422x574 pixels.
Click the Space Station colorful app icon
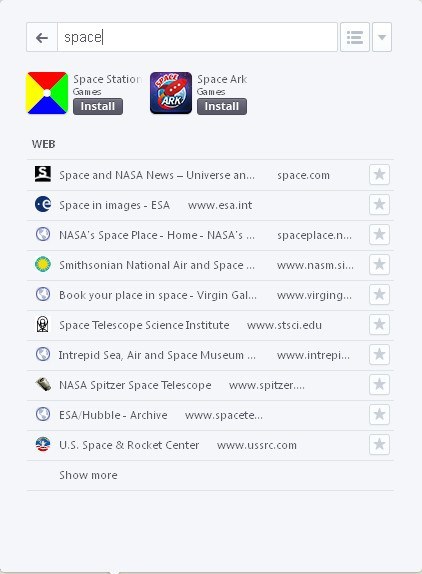point(47,93)
